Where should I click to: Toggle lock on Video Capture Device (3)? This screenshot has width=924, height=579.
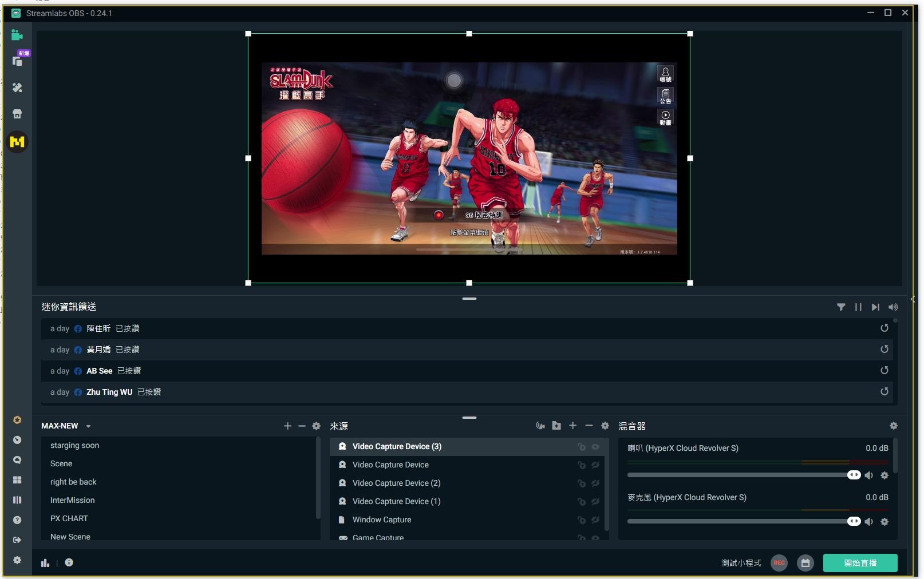[x=581, y=447]
